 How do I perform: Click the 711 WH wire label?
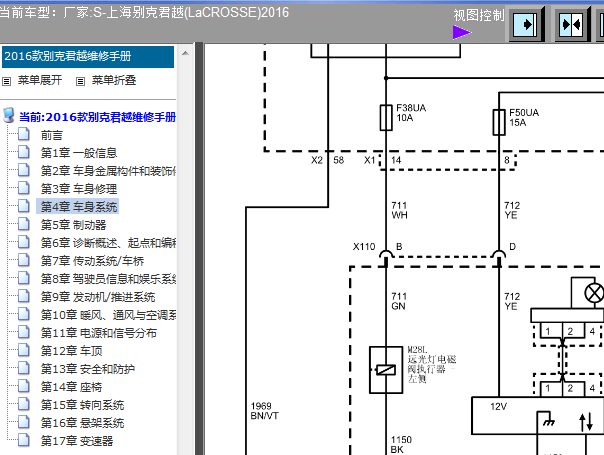[399, 210]
